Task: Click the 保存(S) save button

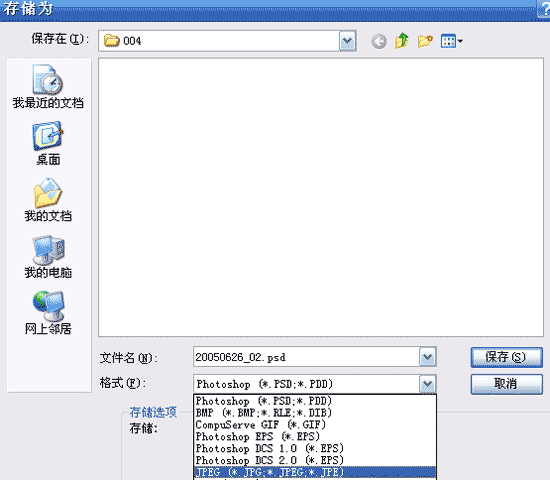Action: click(507, 357)
